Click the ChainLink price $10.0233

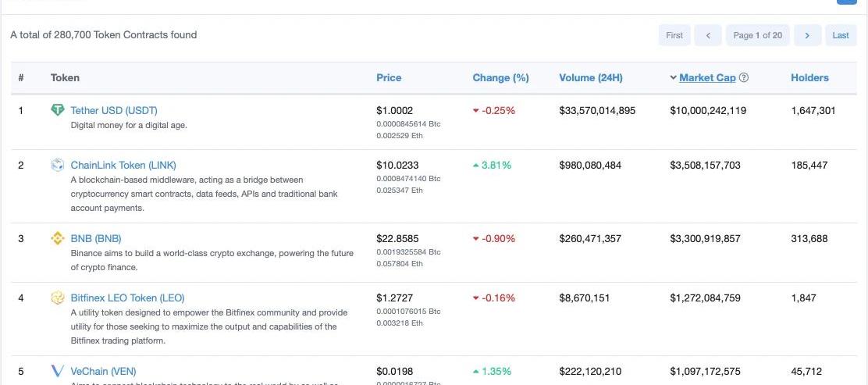[397, 165]
